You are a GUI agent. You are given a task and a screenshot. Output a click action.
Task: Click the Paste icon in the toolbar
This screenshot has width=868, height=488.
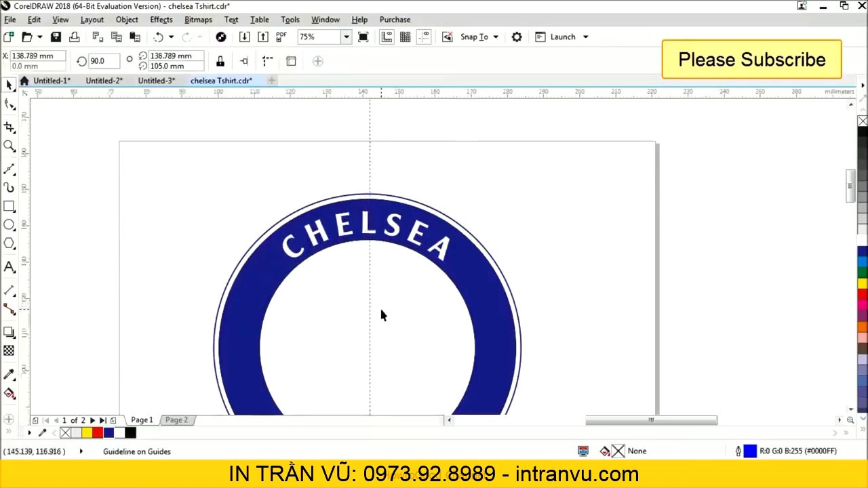pyautogui.click(x=135, y=37)
